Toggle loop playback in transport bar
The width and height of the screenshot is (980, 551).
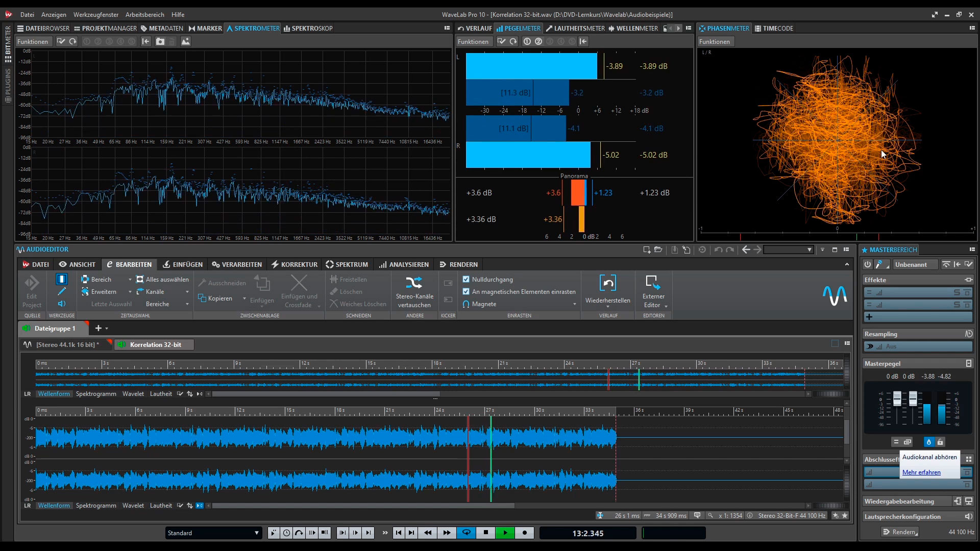(466, 533)
